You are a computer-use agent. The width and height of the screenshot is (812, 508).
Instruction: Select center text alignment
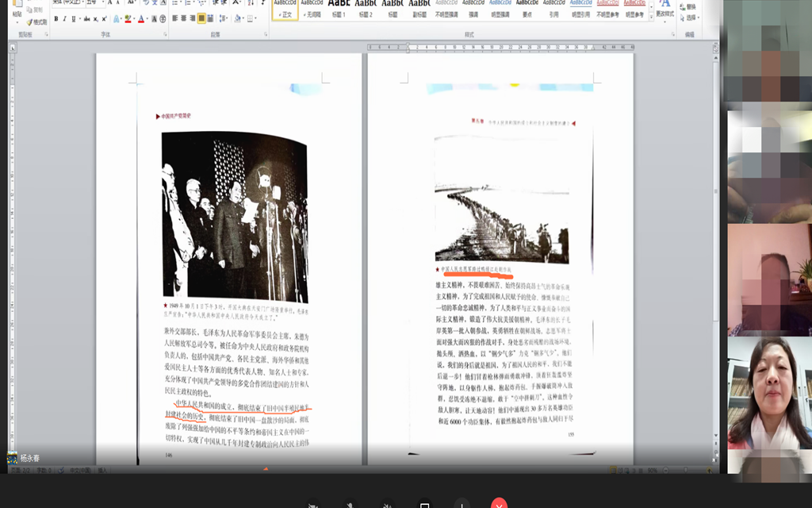(182, 18)
